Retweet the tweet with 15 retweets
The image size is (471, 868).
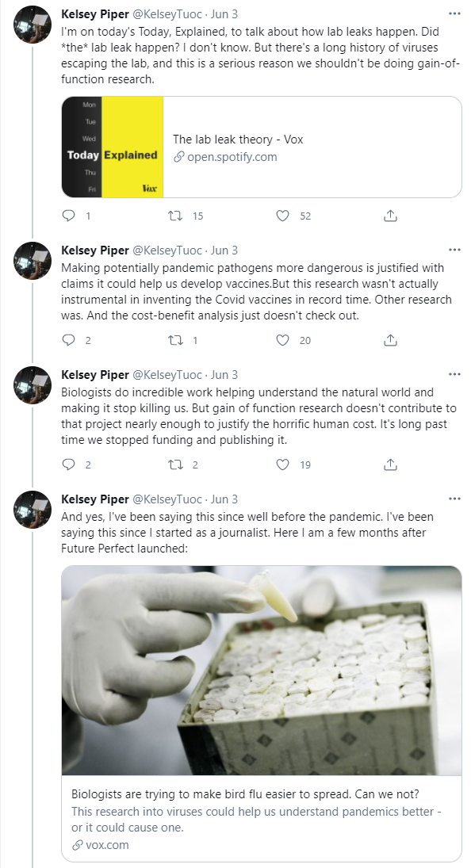[175, 216]
